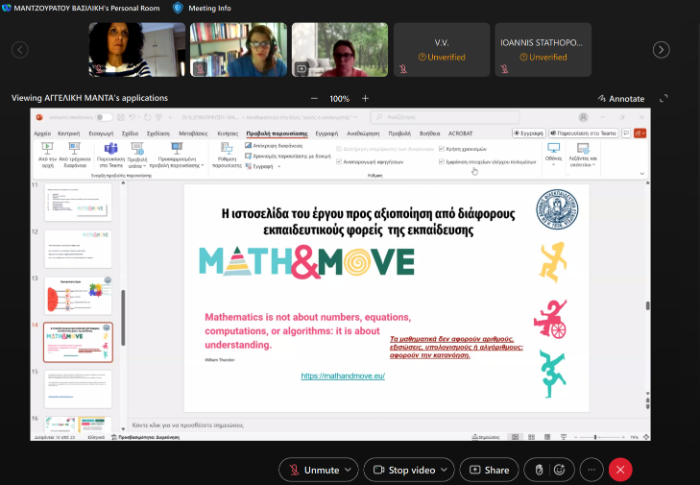Show previous participants with left arrow

pos(20,50)
